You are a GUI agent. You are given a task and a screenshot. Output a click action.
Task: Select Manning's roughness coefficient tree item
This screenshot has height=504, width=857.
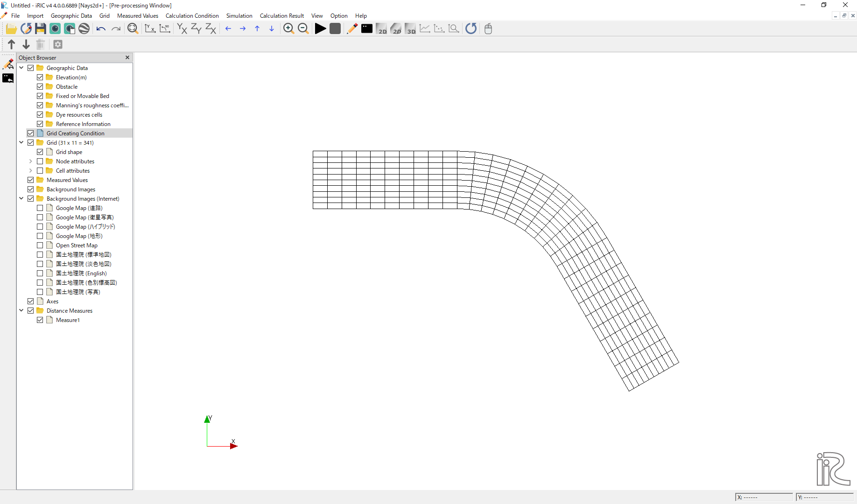92,105
